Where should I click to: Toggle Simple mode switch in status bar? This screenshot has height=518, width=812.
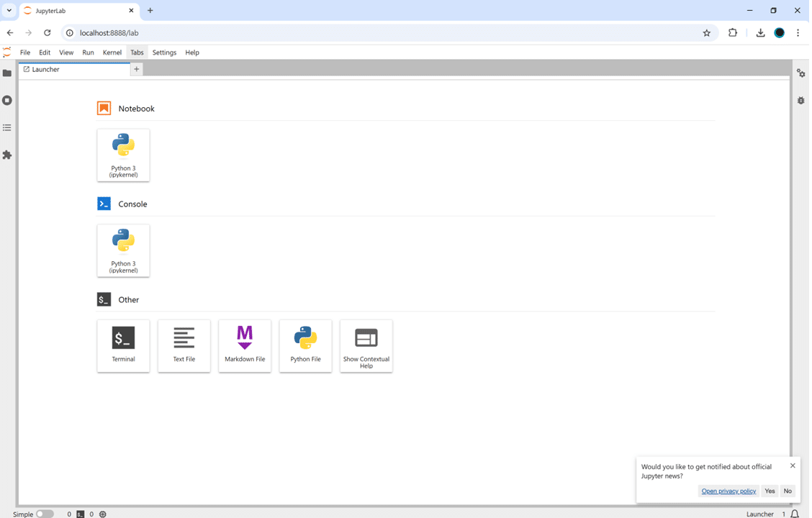[x=45, y=514]
